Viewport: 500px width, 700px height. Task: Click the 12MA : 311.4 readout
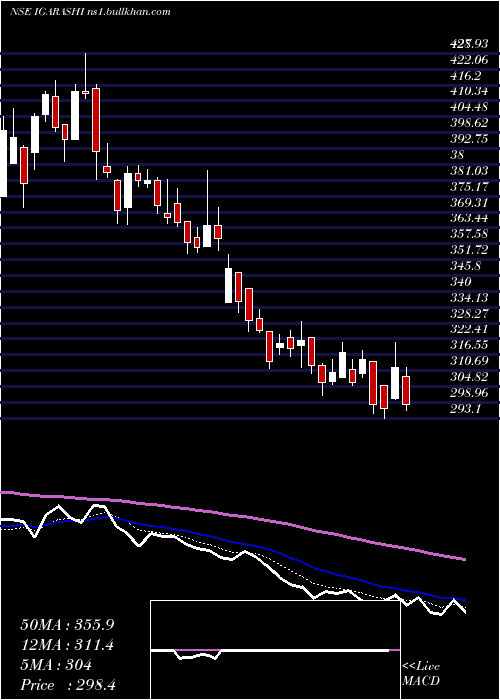tap(67, 645)
